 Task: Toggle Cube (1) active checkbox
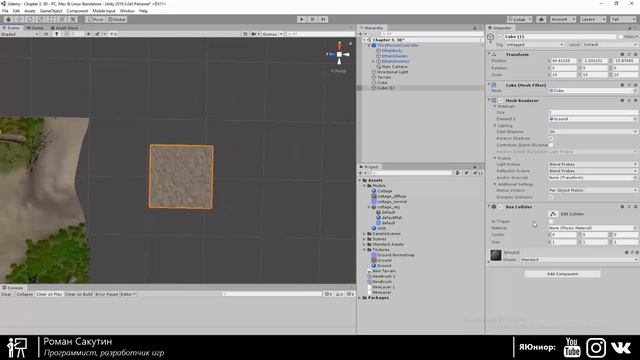(500, 36)
